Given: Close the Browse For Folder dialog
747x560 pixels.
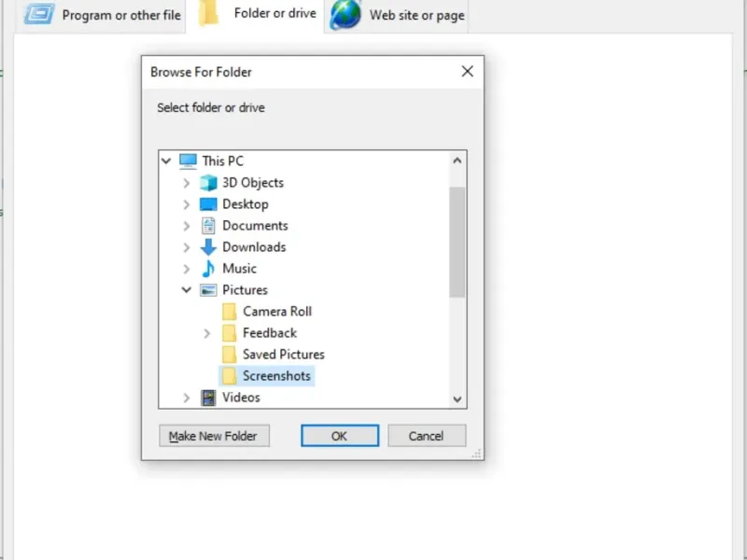Looking at the screenshot, I should point(468,72).
